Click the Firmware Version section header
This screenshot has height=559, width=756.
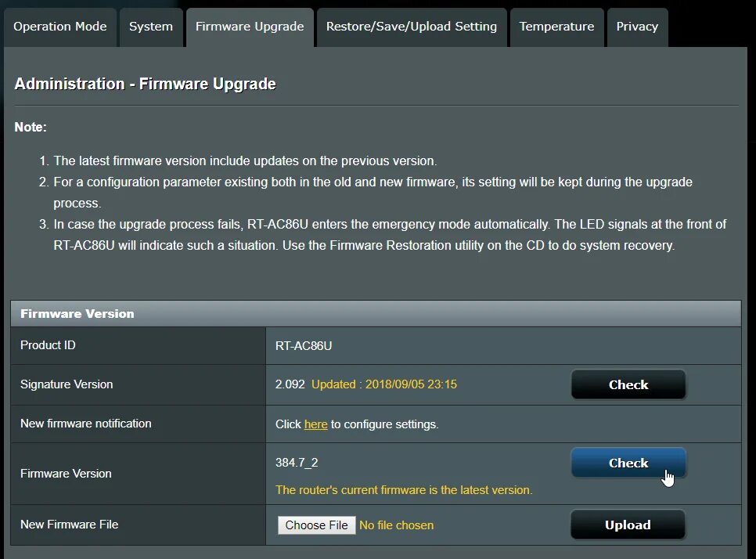(x=77, y=313)
